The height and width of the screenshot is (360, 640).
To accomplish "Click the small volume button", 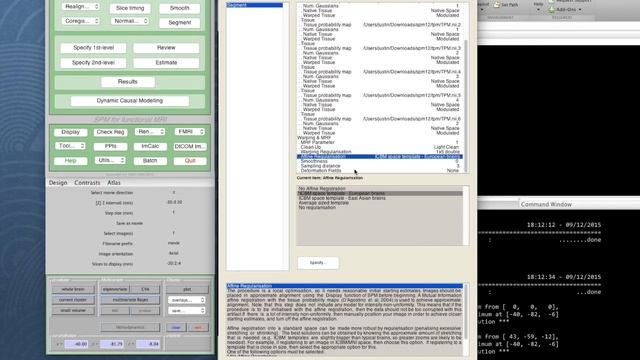I will tap(73, 311).
